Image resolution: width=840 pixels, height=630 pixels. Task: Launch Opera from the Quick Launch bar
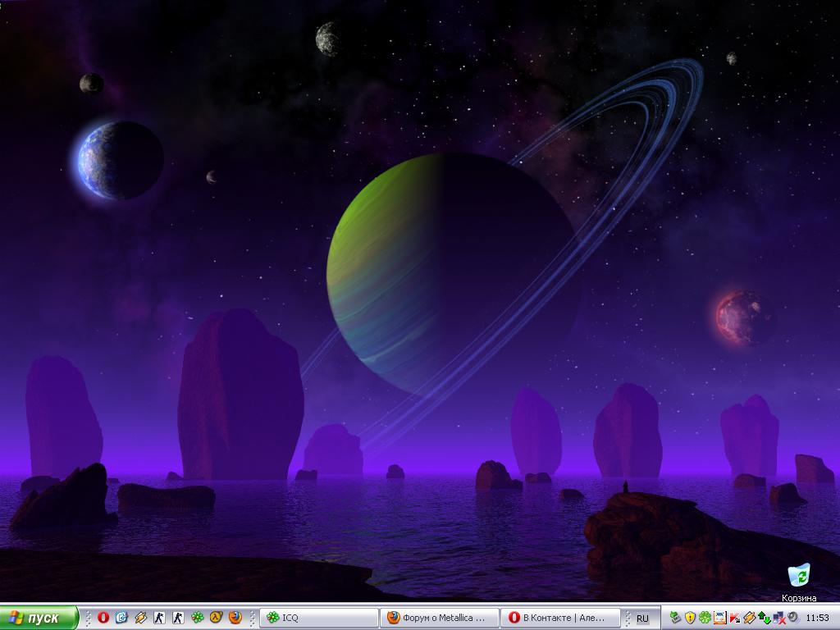click(x=103, y=618)
